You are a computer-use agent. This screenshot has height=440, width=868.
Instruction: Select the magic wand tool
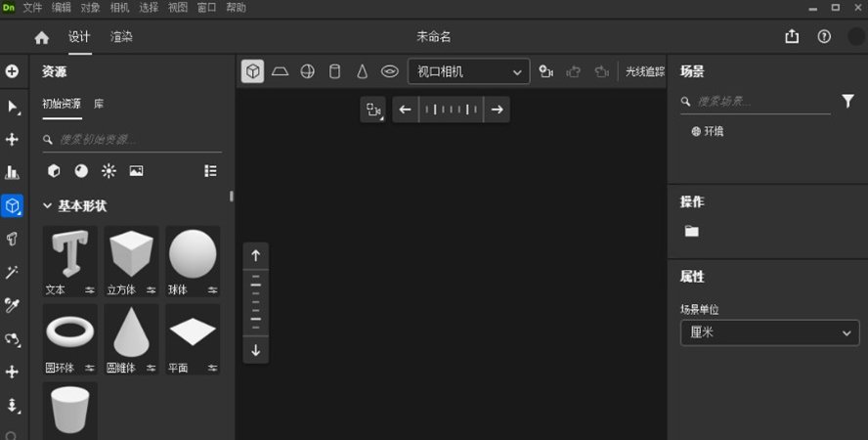pos(12,272)
